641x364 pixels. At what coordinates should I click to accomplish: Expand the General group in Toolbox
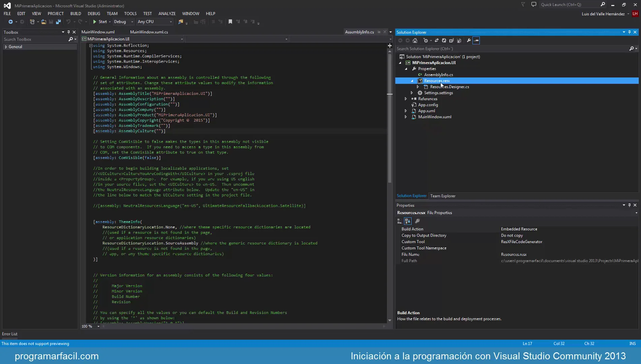click(6, 47)
